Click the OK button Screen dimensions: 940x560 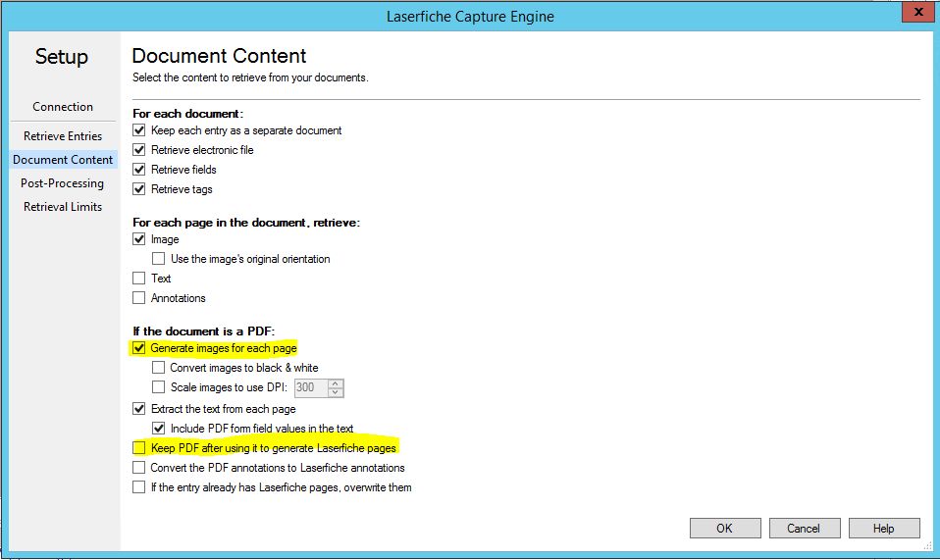coord(725,529)
